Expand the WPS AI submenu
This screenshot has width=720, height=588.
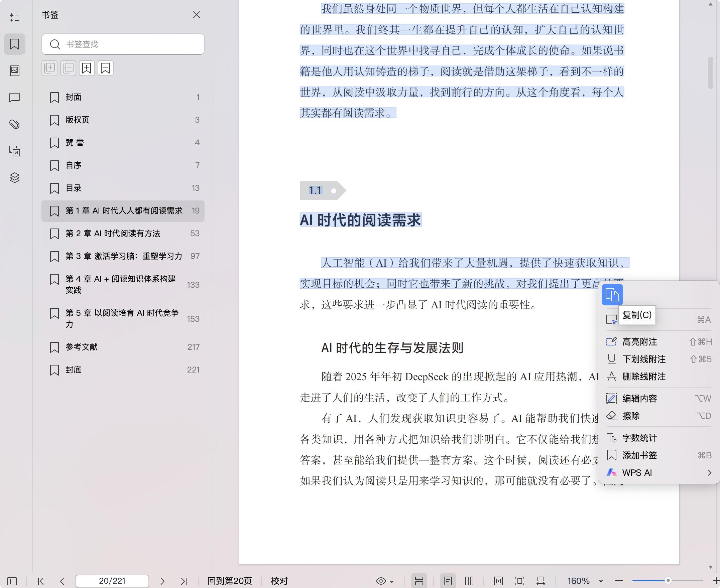(x=659, y=472)
